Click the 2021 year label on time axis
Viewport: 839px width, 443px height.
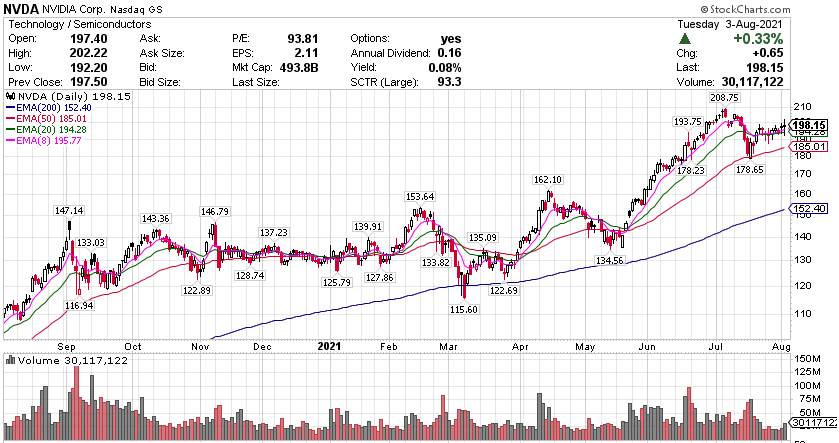329,346
